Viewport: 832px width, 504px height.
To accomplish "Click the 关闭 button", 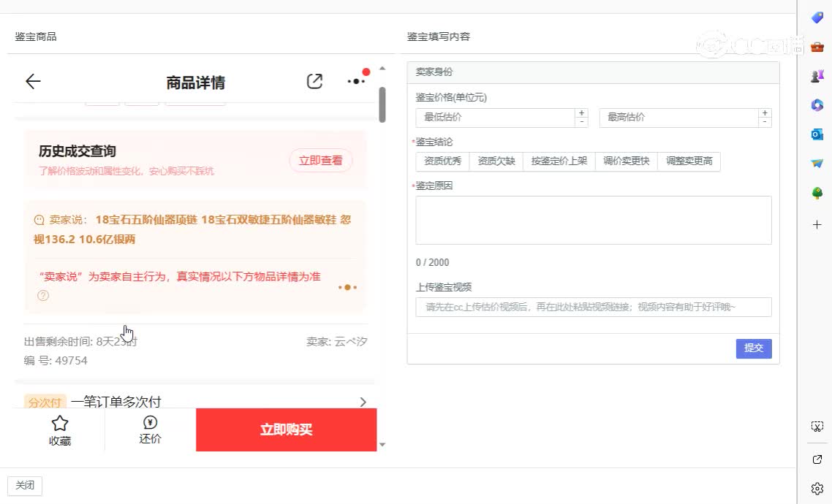I will coord(25,486).
